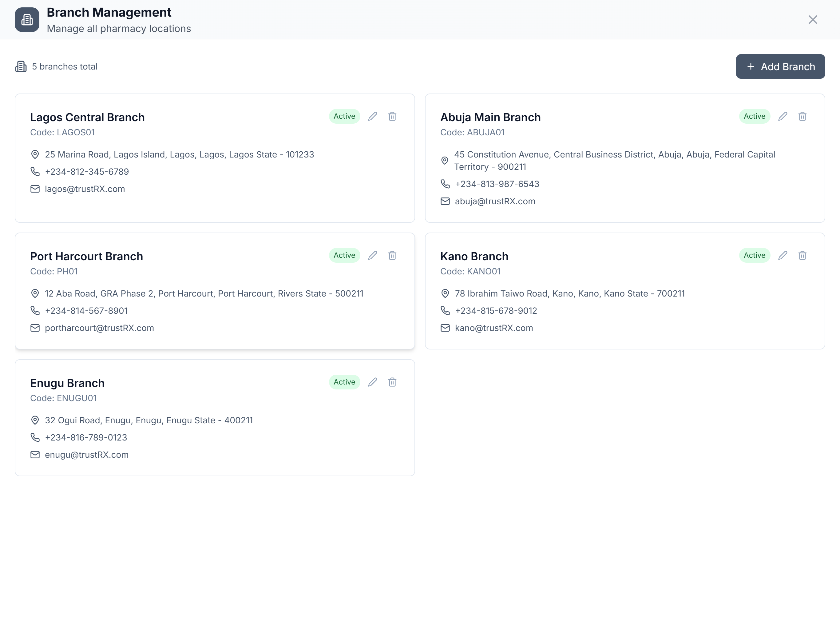Click the Enugu Branch trash icon
Viewport: 840px width, 630px height.
point(392,382)
